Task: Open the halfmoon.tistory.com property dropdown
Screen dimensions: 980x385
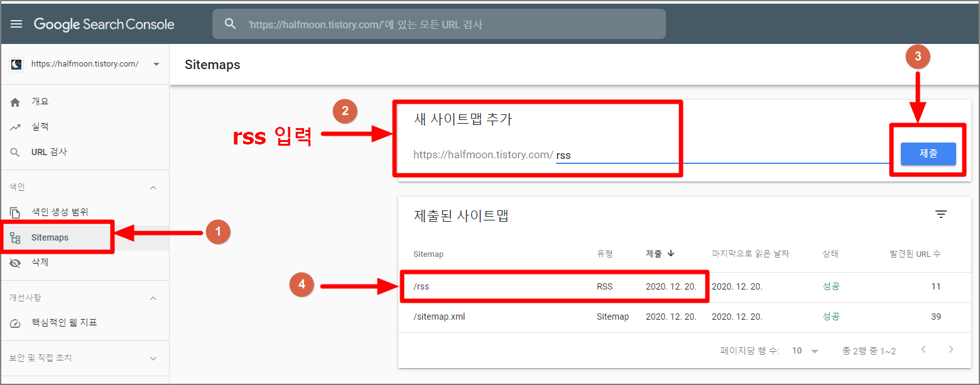Action: [156, 64]
